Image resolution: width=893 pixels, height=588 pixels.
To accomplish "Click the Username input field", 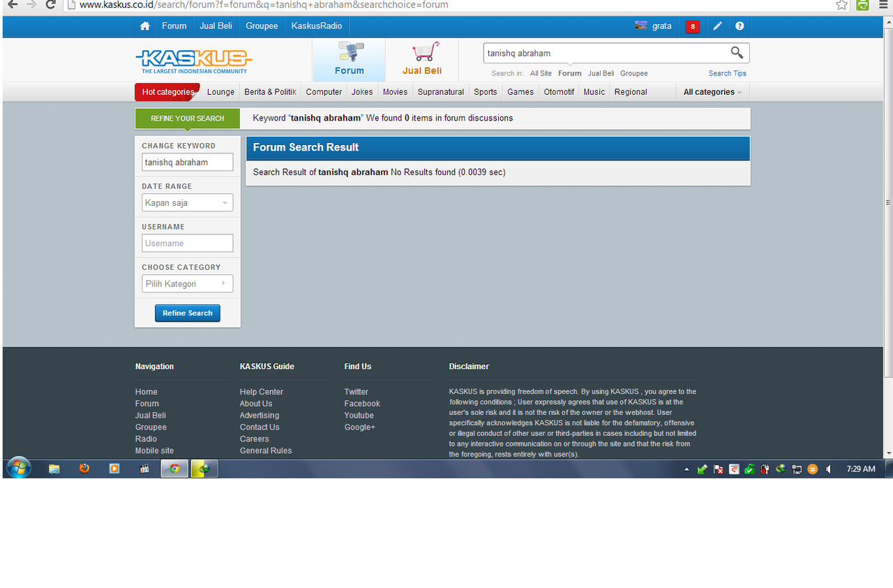I will [x=188, y=243].
